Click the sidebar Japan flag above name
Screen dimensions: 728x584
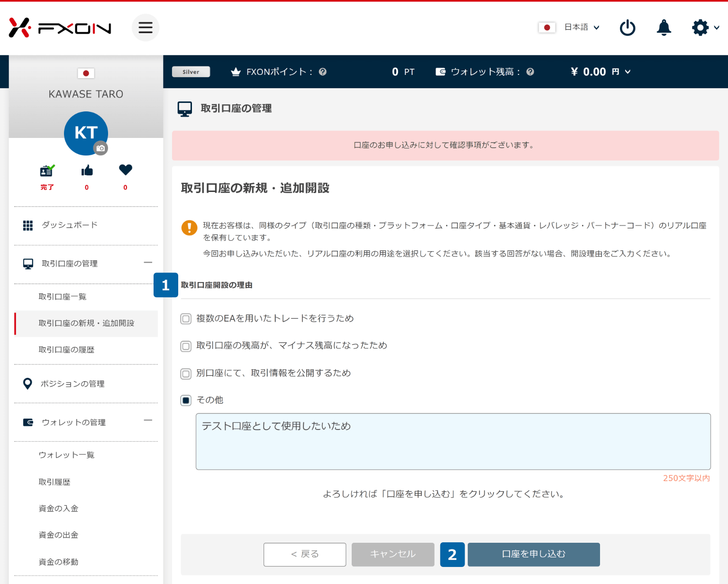click(86, 73)
